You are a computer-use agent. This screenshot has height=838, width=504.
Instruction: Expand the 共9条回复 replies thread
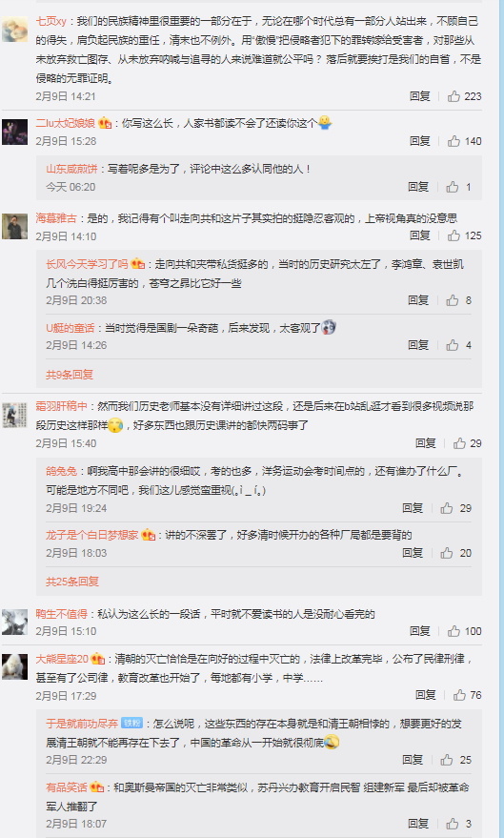[x=70, y=375]
